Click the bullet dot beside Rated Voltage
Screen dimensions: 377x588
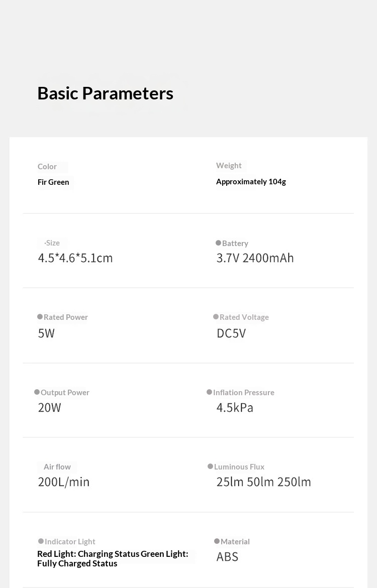pyautogui.click(x=216, y=317)
